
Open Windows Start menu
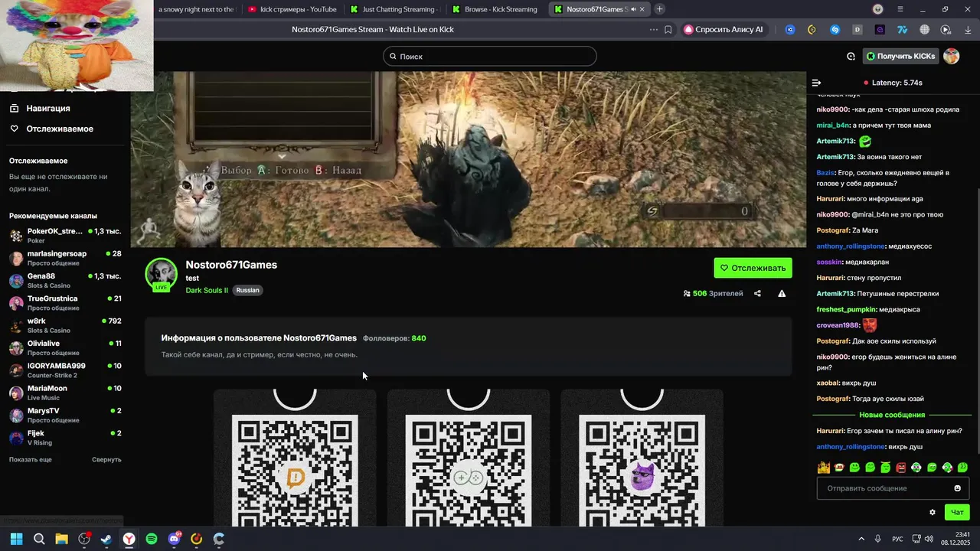[x=16, y=539]
